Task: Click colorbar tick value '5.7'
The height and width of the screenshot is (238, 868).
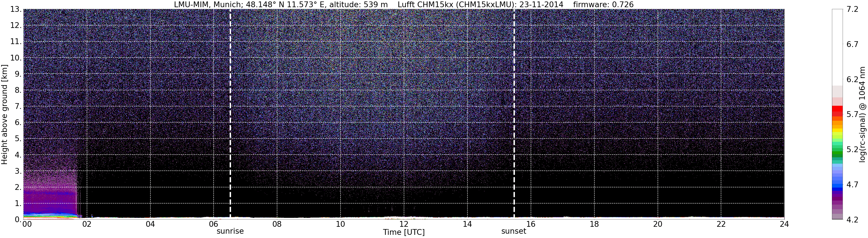Action: point(852,114)
